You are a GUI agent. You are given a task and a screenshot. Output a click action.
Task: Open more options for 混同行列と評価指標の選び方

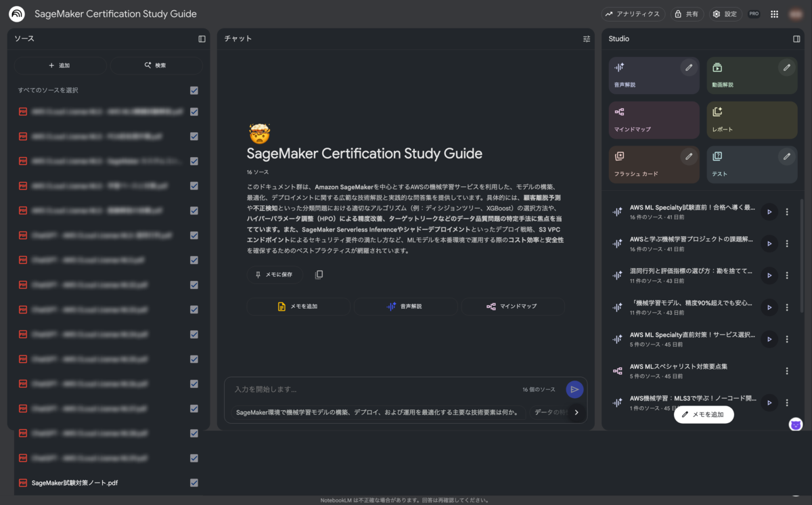pos(787,276)
